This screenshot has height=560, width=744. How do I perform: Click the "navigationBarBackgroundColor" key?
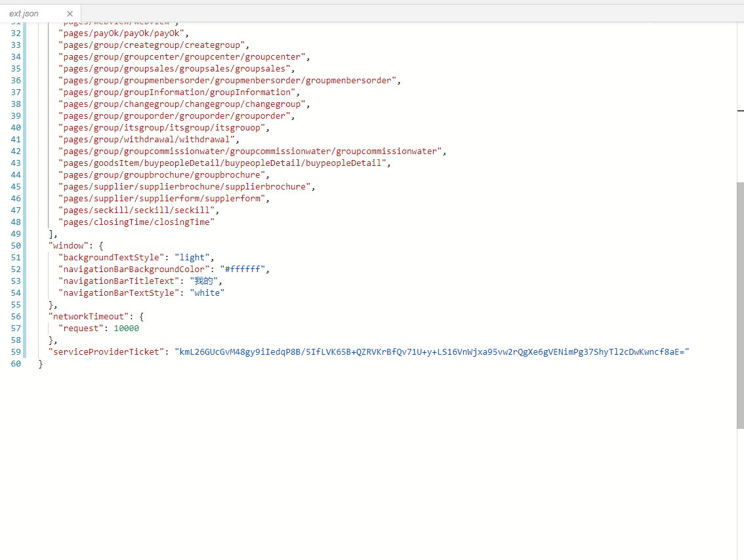tap(134, 270)
